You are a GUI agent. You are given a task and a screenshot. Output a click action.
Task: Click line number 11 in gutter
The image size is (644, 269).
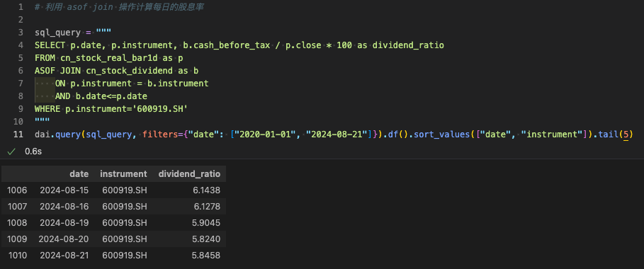[18, 134]
